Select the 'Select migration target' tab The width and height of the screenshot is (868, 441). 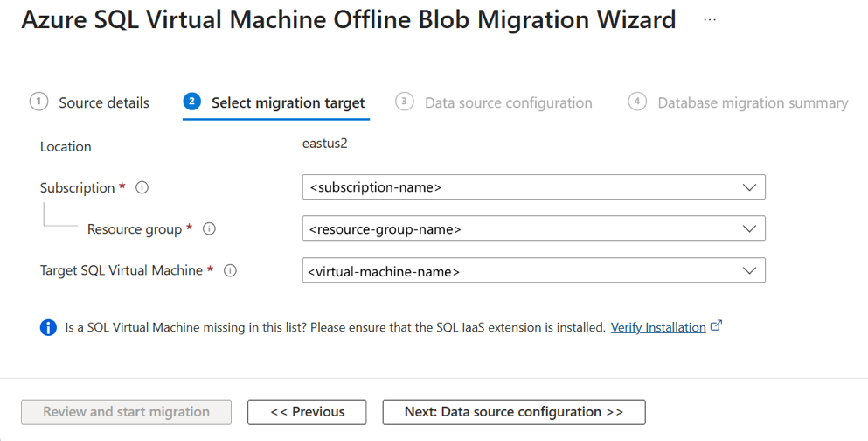pos(288,103)
